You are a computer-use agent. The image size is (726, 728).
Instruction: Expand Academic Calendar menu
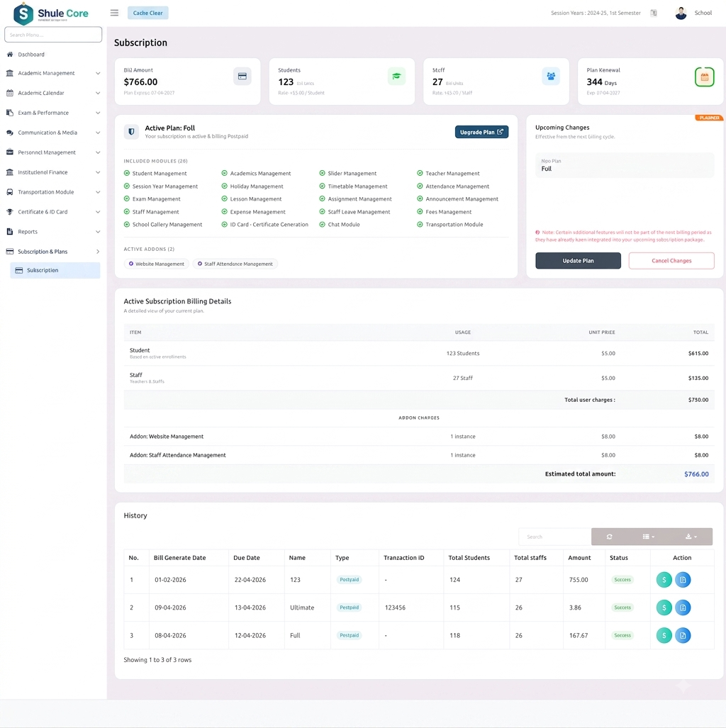tap(53, 93)
